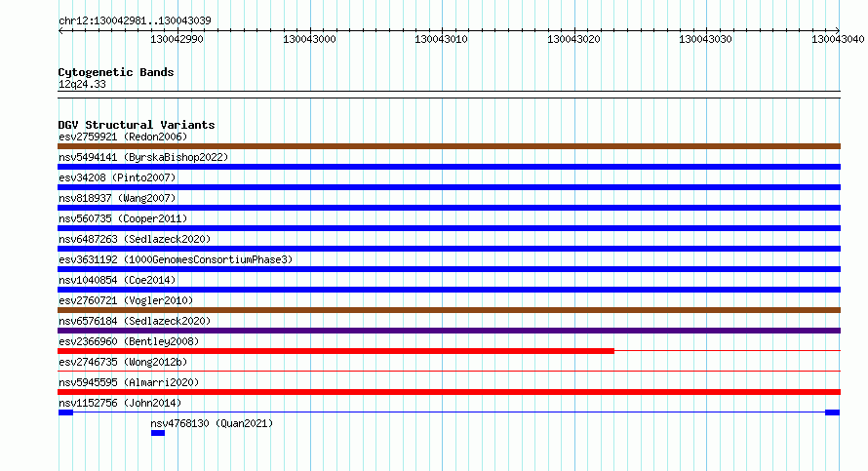Select esv2746735 (Wong2012b) label
This screenshot has width=868, height=471.
pos(123,362)
